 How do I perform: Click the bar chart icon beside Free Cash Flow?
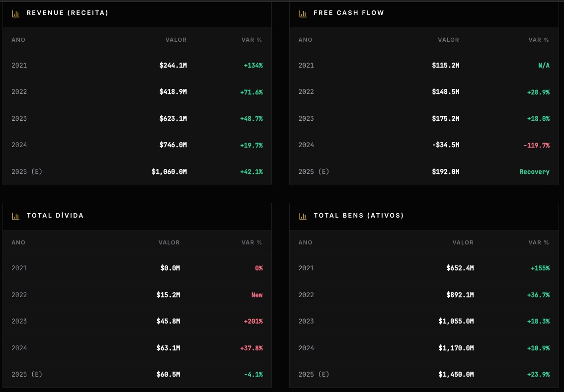(303, 13)
